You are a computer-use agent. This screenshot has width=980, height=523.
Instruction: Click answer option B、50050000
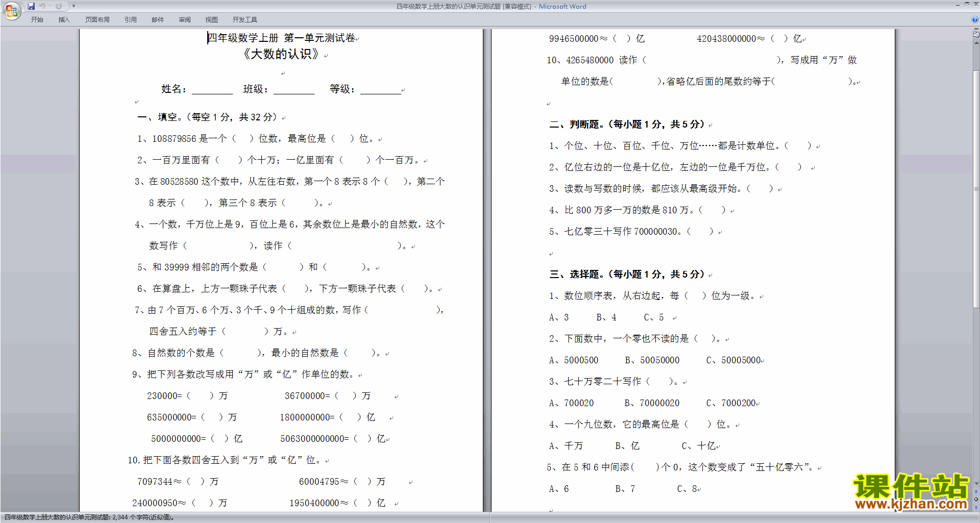tap(652, 360)
